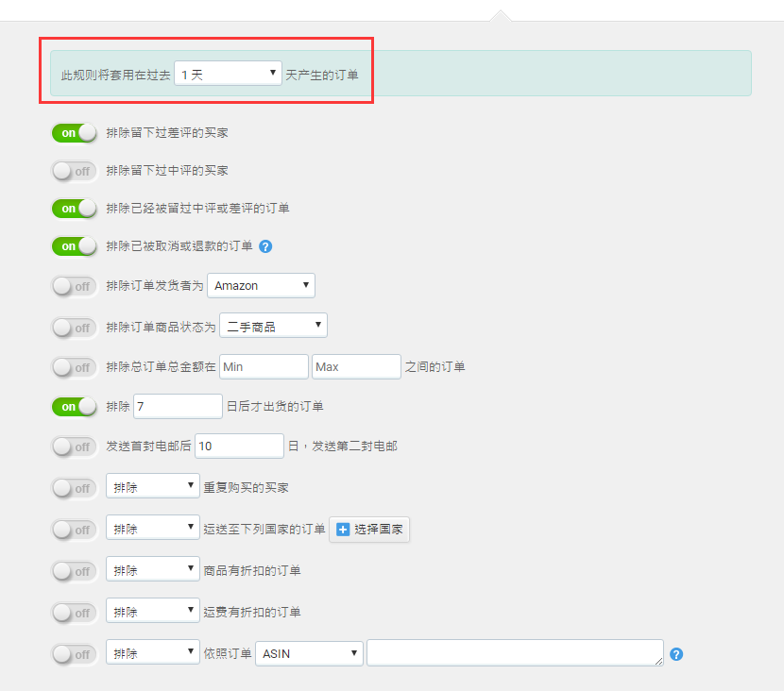Click help icon next to ASIN text area
Image resolution: width=784 pixels, height=691 pixels.
(x=675, y=654)
